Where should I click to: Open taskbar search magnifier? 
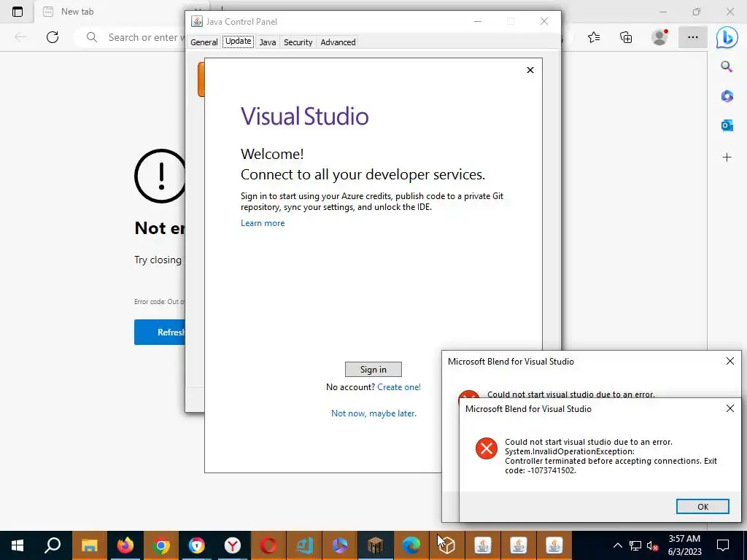click(53, 545)
